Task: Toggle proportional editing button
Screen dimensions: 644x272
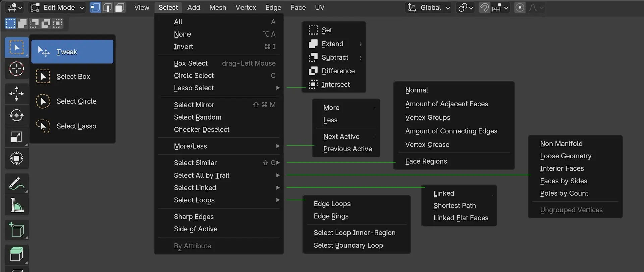Action: pyautogui.click(x=520, y=7)
